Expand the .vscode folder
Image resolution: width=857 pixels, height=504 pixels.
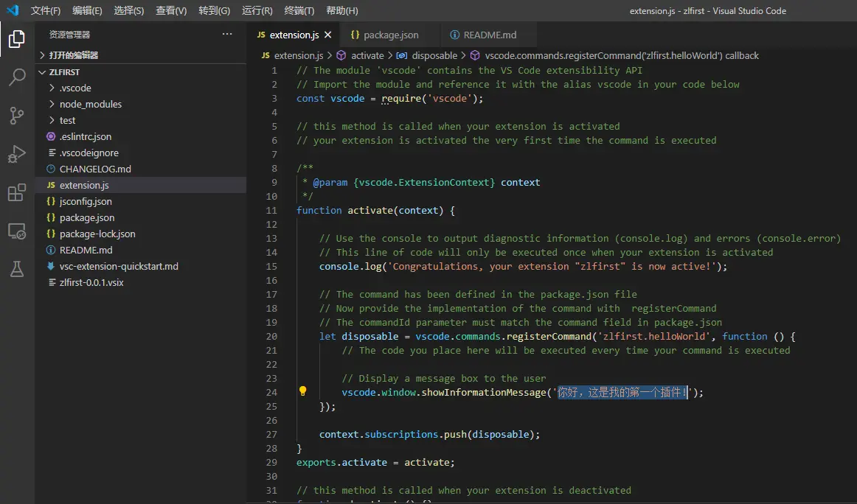point(75,88)
